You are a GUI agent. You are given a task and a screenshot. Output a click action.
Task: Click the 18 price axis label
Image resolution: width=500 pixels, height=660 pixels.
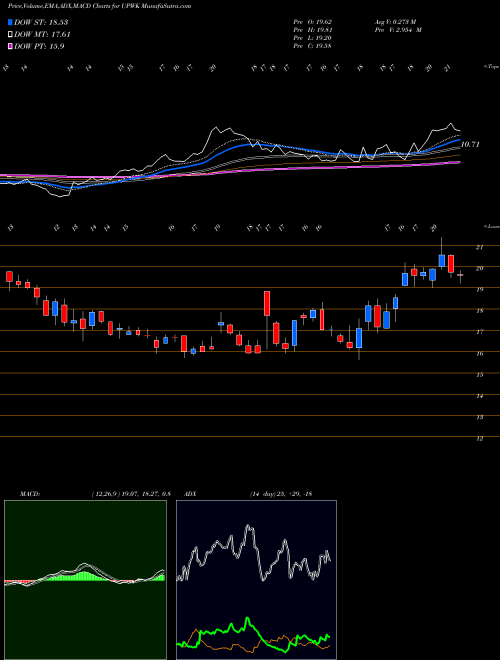(x=479, y=311)
